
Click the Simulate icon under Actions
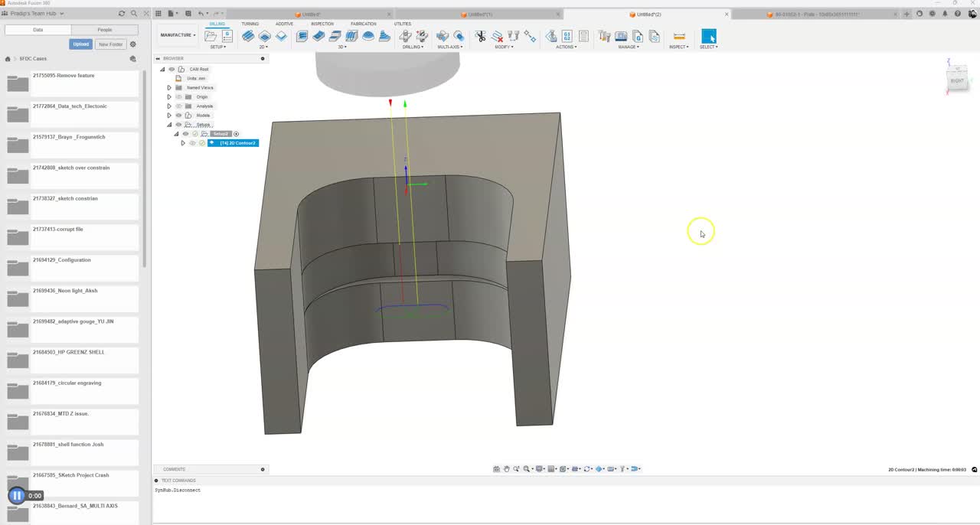coord(551,36)
